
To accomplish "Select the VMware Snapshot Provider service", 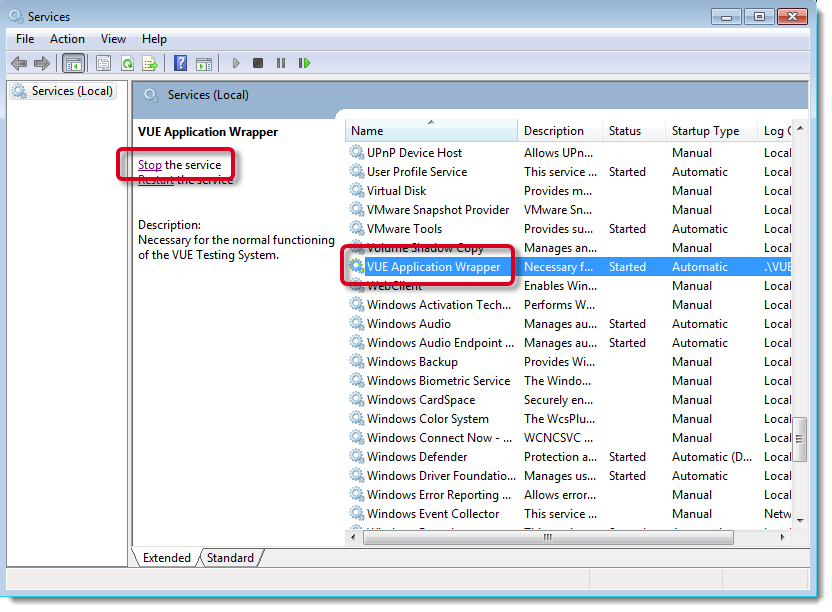I will click(x=569, y=210).
